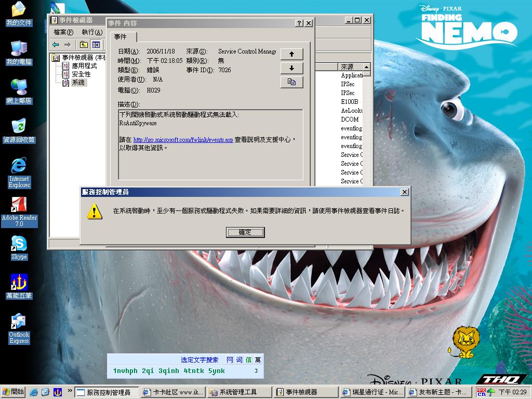Image resolution: width=532 pixels, height=399 pixels.
Task: Select the E100B event row
Action: (350, 101)
